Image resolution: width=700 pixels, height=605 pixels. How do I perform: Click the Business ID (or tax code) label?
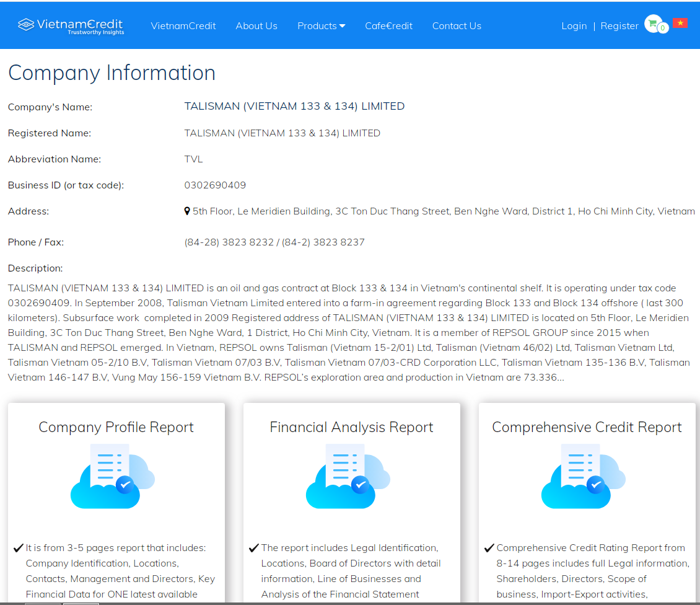point(66,185)
